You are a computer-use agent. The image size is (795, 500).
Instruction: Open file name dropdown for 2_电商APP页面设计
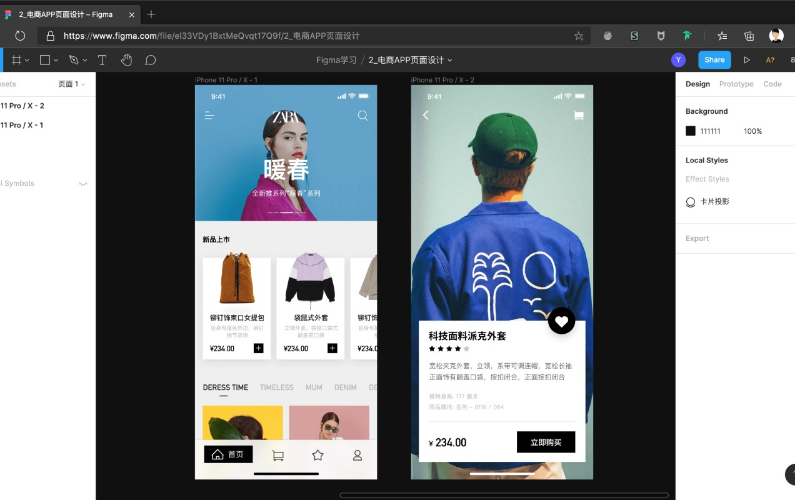tap(450, 60)
